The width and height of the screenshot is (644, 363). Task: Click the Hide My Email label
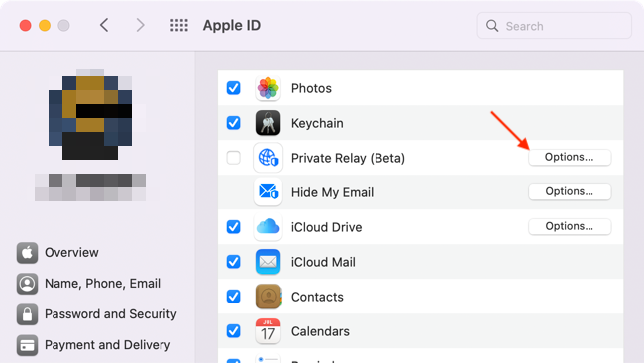[x=332, y=192]
